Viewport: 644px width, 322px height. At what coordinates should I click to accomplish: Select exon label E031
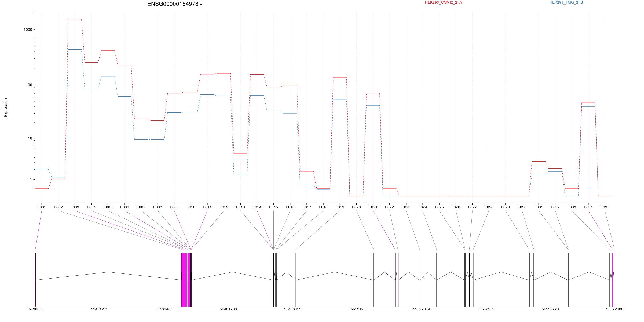point(539,207)
